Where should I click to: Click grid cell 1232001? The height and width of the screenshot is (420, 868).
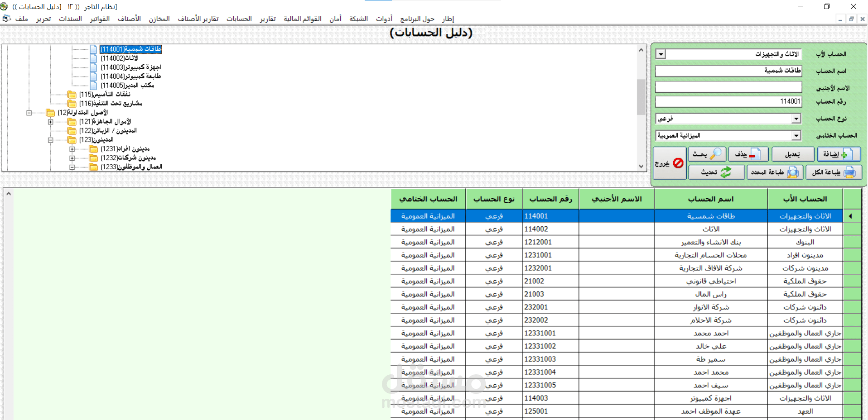tap(550, 268)
